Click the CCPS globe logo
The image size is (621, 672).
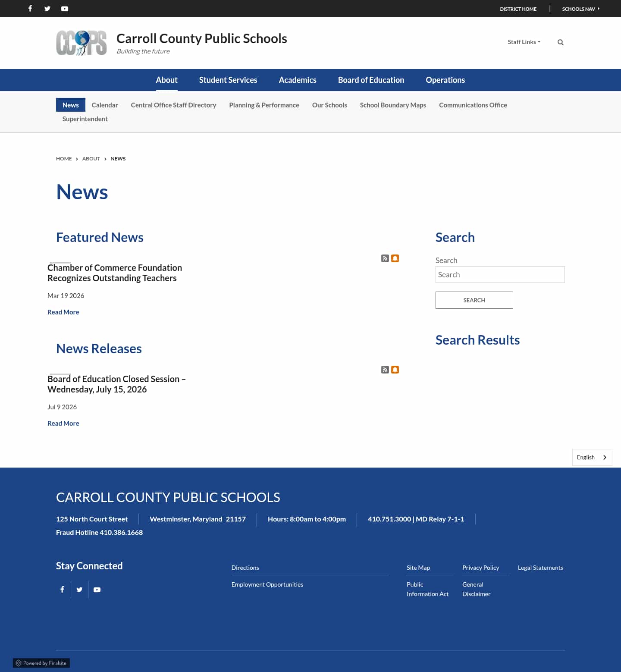pyautogui.click(x=82, y=43)
